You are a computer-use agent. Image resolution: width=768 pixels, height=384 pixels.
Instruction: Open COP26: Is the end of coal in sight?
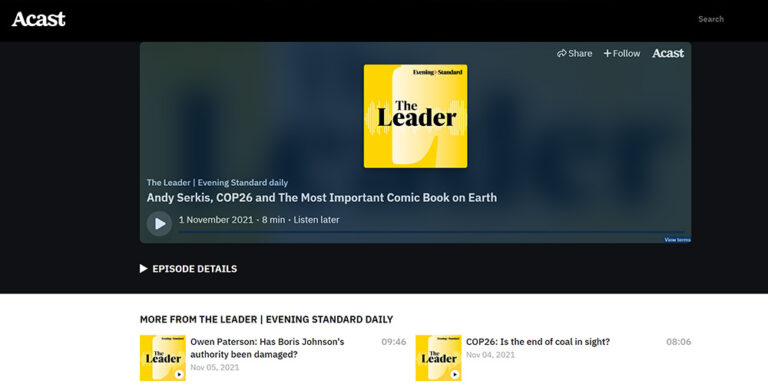(x=538, y=342)
